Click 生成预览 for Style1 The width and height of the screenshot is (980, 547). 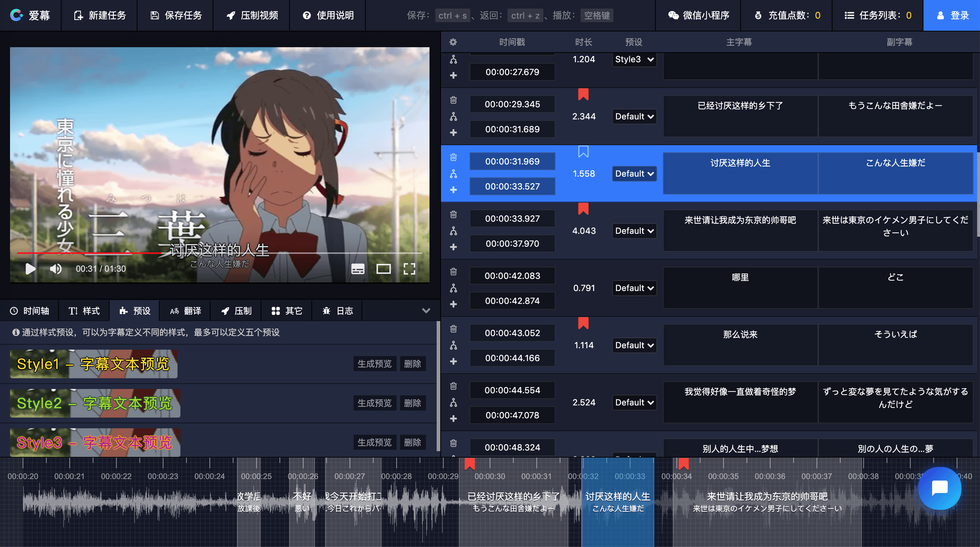click(374, 364)
